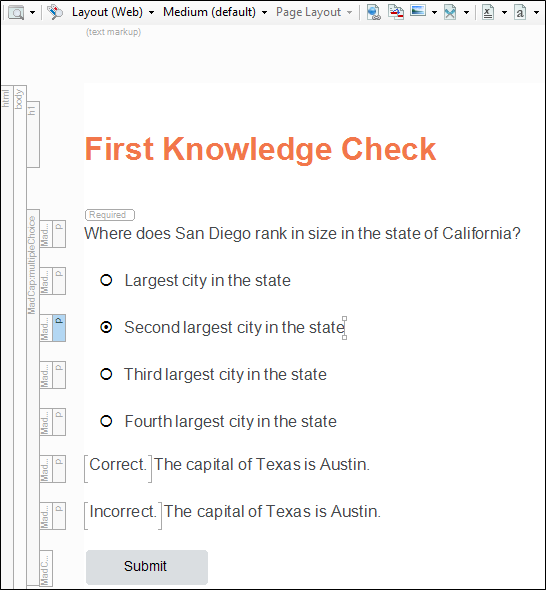Open the Medium (default) dropdown
Screen dimensions: 546x590
point(215,12)
